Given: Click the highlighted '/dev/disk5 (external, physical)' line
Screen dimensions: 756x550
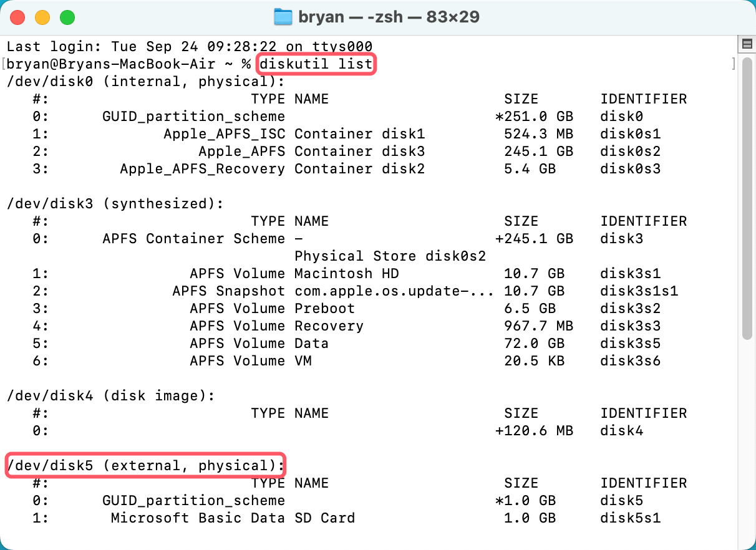Looking at the screenshot, I should pyautogui.click(x=145, y=465).
